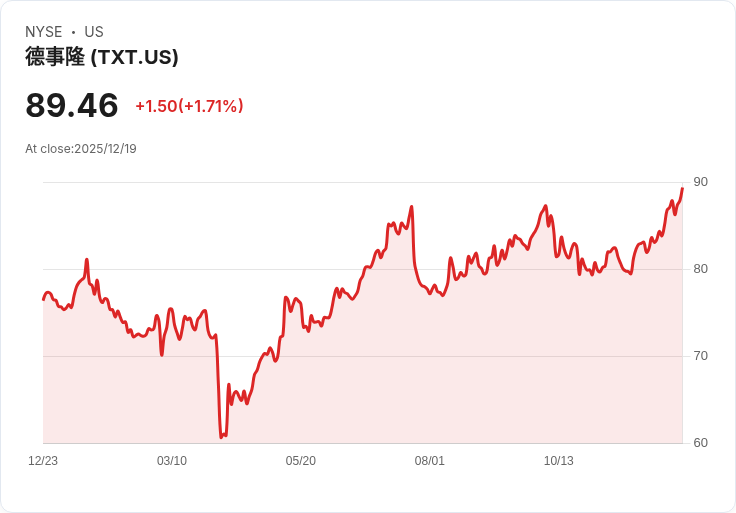Open the 德事隆 (TXT.US) stock title

[102, 57]
